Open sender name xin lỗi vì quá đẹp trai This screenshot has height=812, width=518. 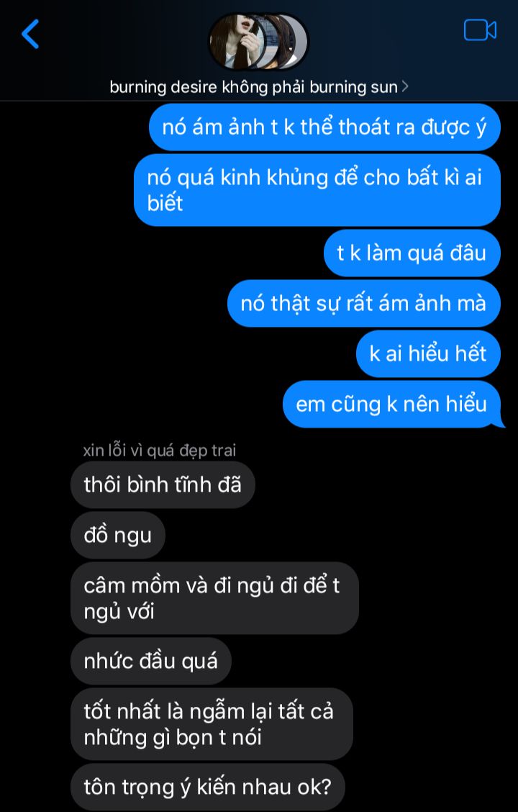(160, 451)
